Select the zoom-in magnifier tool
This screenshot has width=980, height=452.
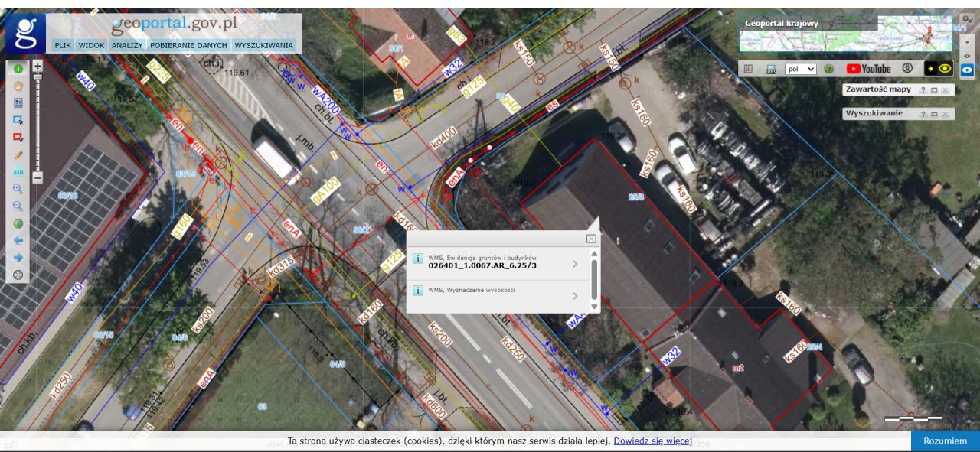[18, 189]
